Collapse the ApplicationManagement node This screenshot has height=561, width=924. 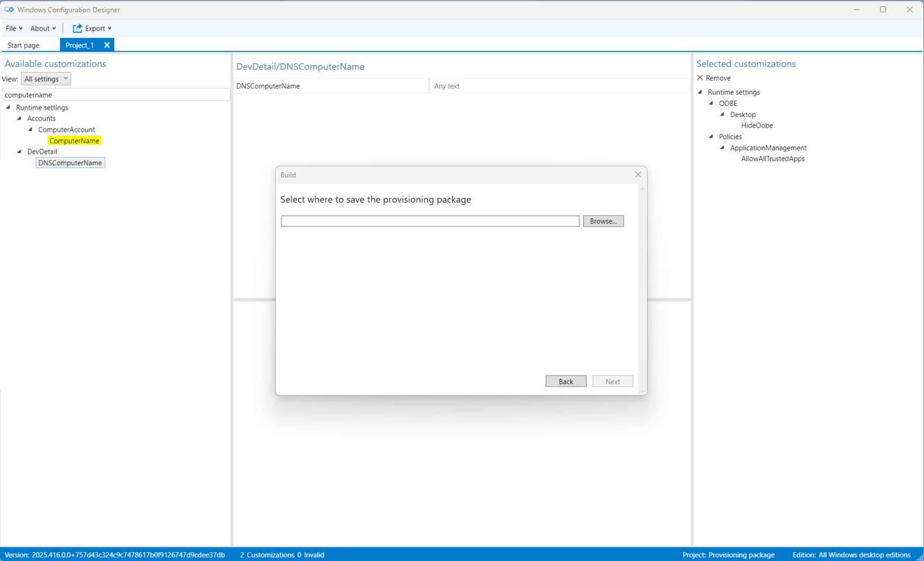[x=723, y=148]
